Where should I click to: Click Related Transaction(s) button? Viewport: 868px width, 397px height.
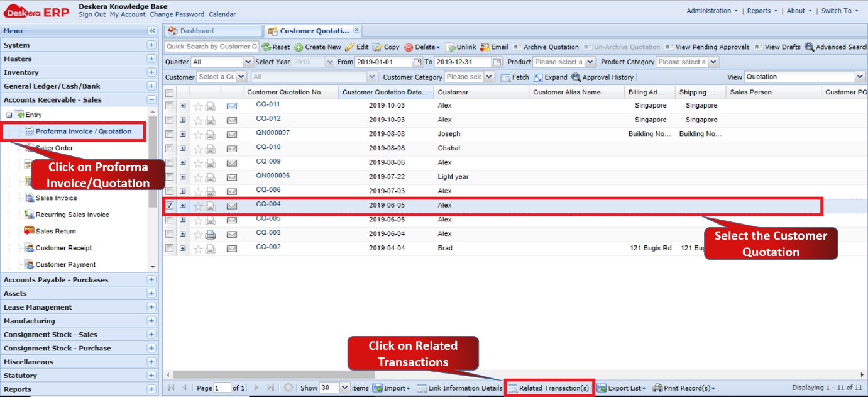tap(548, 388)
